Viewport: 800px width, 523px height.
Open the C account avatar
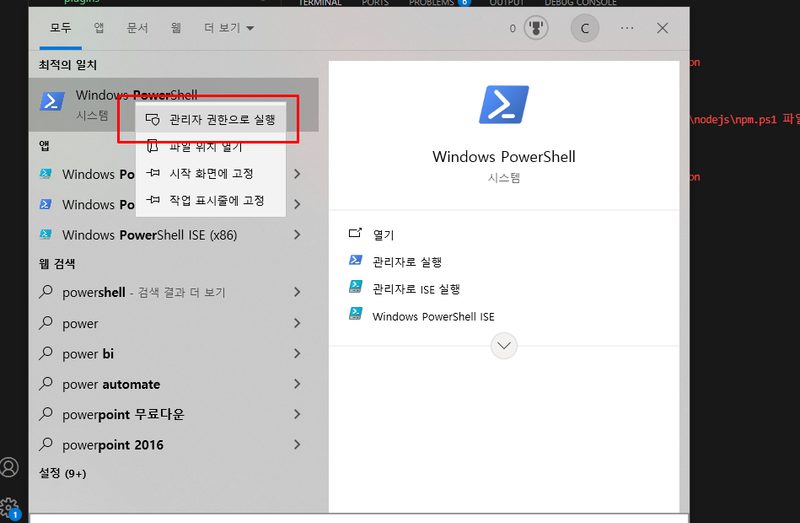[585, 29]
